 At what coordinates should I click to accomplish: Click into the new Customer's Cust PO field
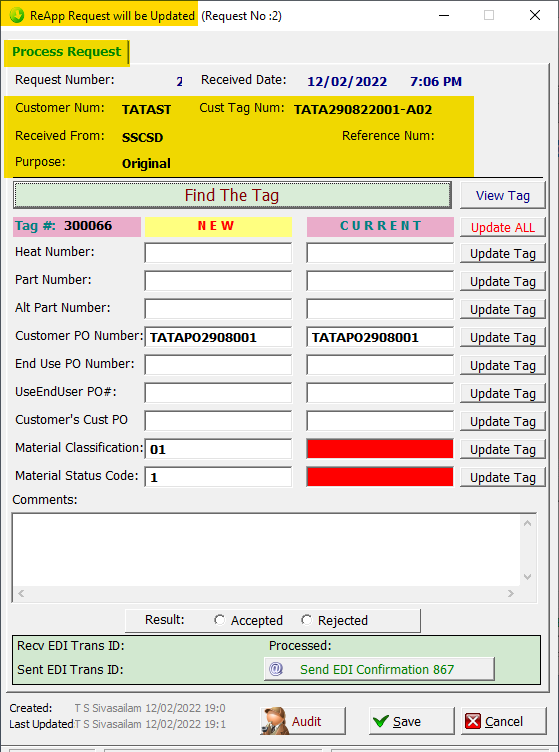tap(218, 421)
